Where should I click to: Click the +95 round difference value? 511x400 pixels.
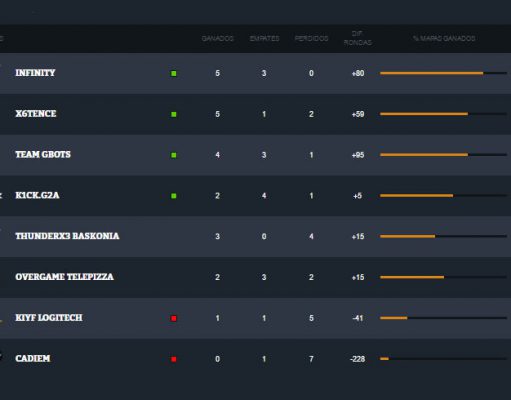pyautogui.click(x=358, y=155)
